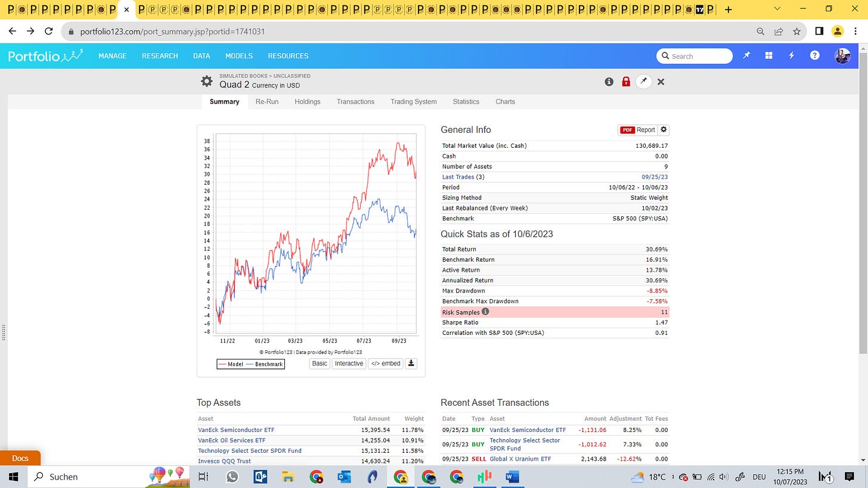This screenshot has width=868, height=488.
Task: Open File Explorer from the taskbar
Action: (x=289, y=477)
